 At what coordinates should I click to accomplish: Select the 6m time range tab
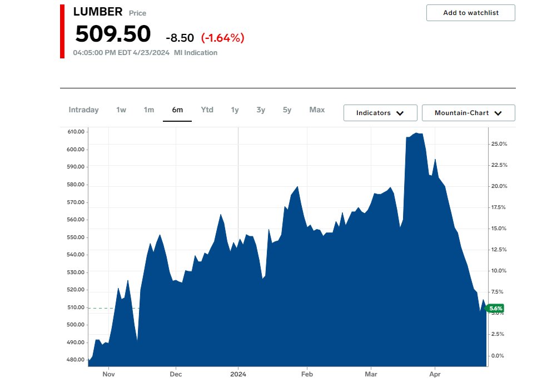click(x=177, y=110)
